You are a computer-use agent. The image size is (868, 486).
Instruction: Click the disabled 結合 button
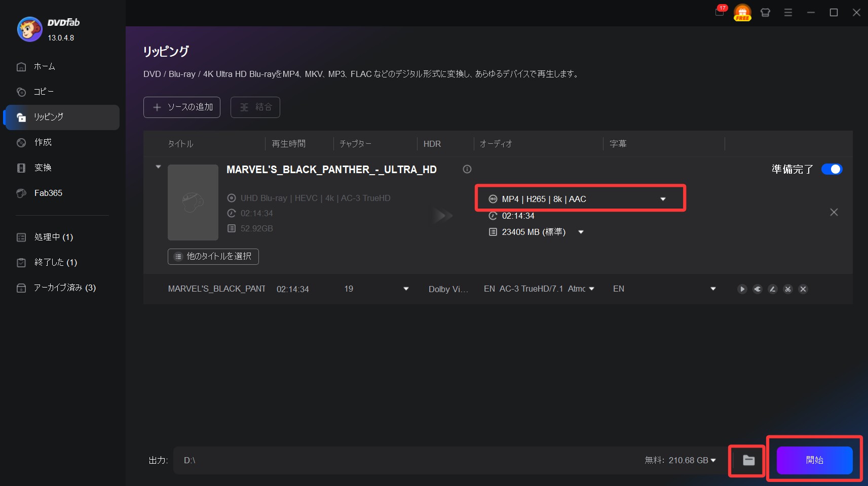coord(255,107)
